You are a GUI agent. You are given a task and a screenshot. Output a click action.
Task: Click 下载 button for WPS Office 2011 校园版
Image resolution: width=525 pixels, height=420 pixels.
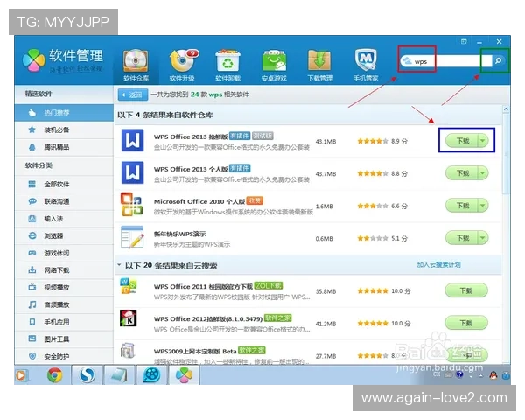click(461, 290)
